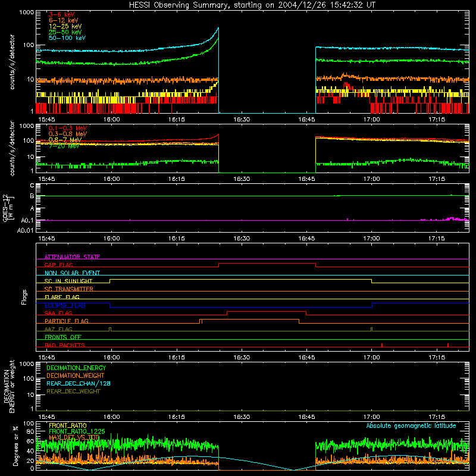Click the DECIMATION ENERGY or weight axis title
Viewport: 476px width, 476px height.
[9, 386]
